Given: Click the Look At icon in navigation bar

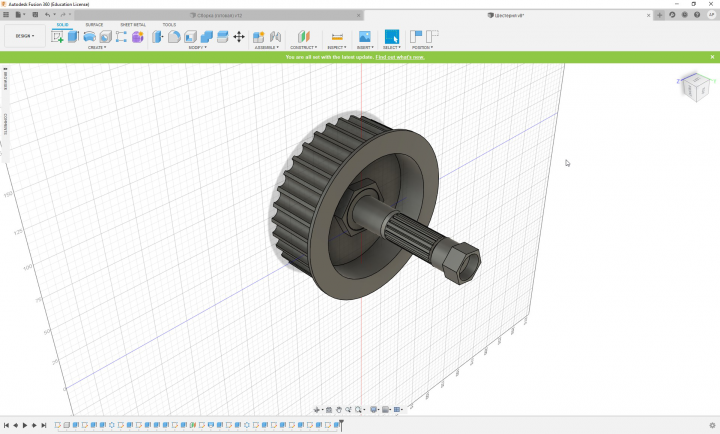Looking at the screenshot, I should pyautogui.click(x=329, y=410).
